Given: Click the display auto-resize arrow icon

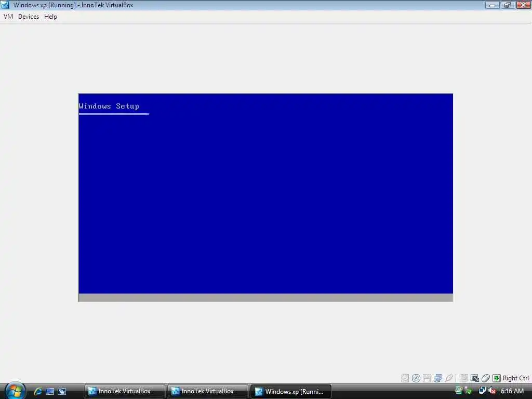Looking at the screenshot, I should click(x=475, y=378).
